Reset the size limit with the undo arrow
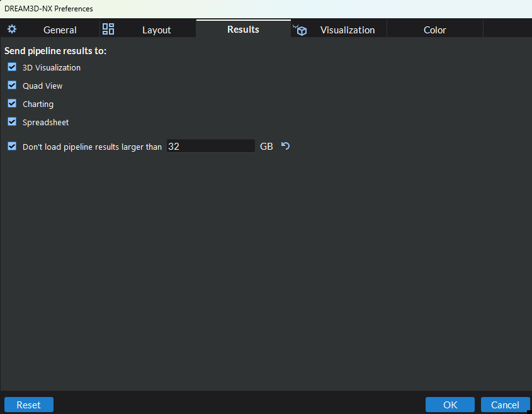The height and width of the screenshot is (414, 532). click(285, 146)
